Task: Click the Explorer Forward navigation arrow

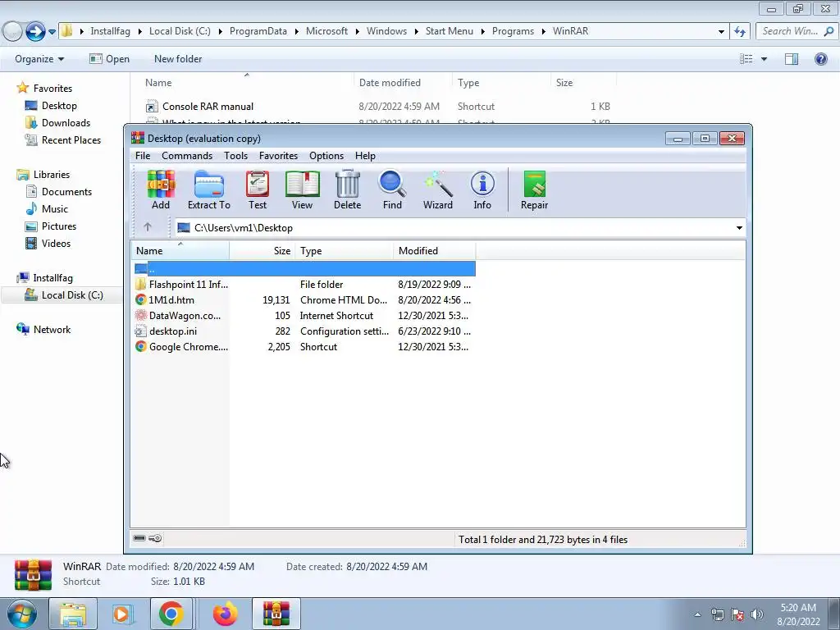Action: coord(35,31)
